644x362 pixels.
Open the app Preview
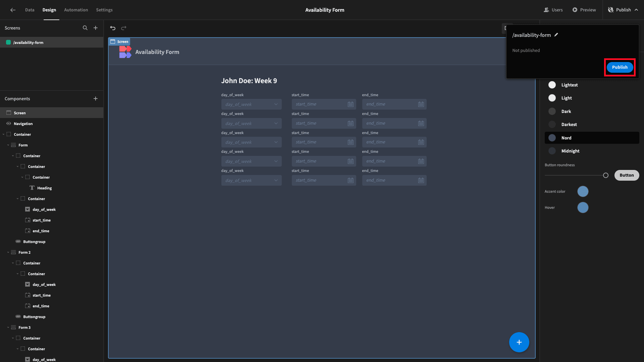(584, 10)
